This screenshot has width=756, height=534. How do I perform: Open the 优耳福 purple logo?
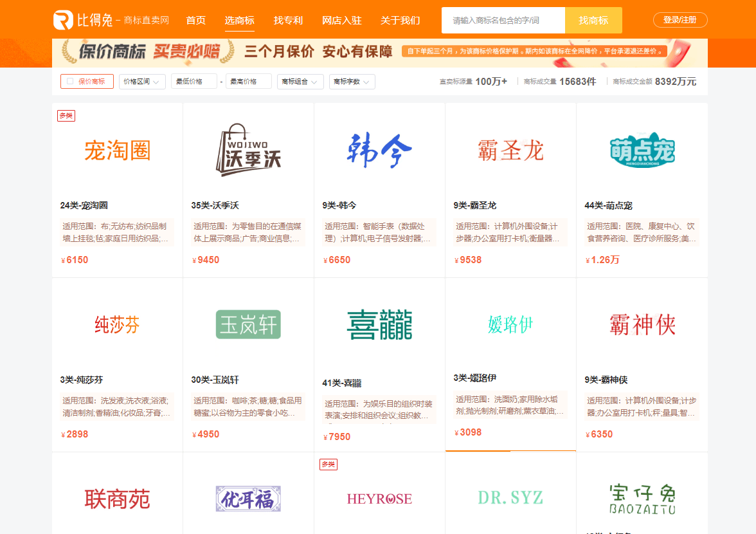[x=248, y=499]
